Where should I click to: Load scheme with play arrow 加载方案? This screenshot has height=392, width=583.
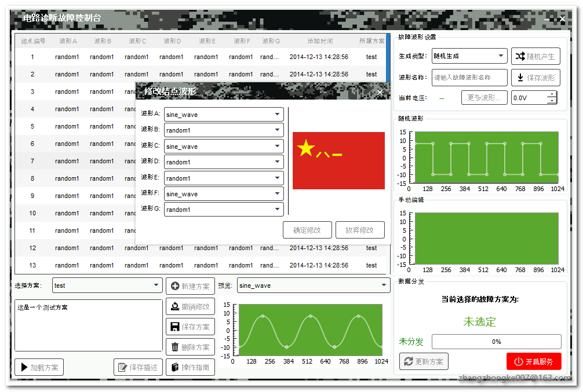[39, 367]
